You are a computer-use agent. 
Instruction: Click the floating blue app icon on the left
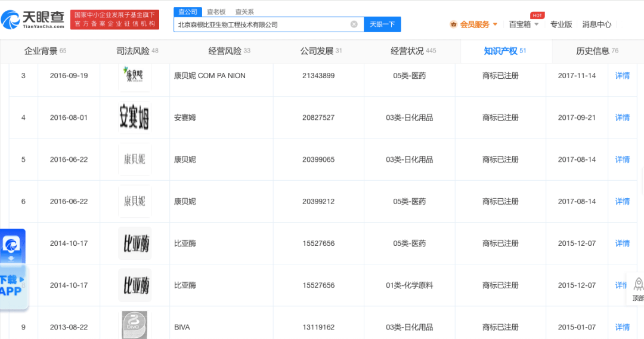(x=12, y=244)
